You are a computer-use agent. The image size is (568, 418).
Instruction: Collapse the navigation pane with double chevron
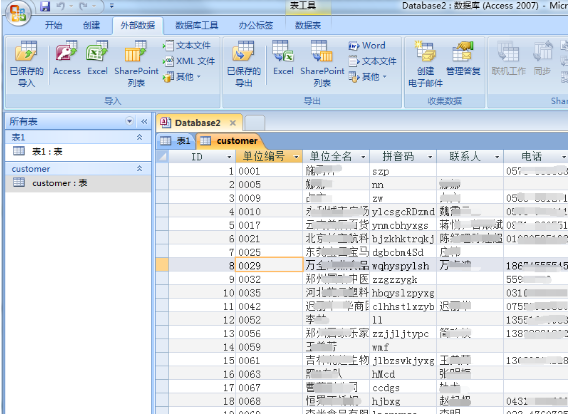144,121
